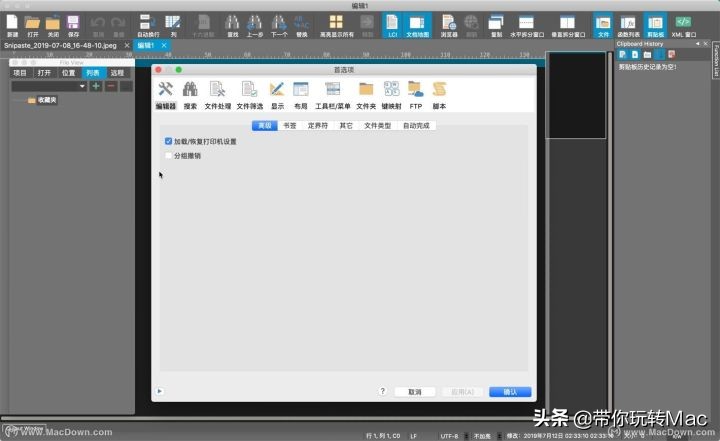
Task: Open 显示 Display preferences category
Action: tap(277, 95)
